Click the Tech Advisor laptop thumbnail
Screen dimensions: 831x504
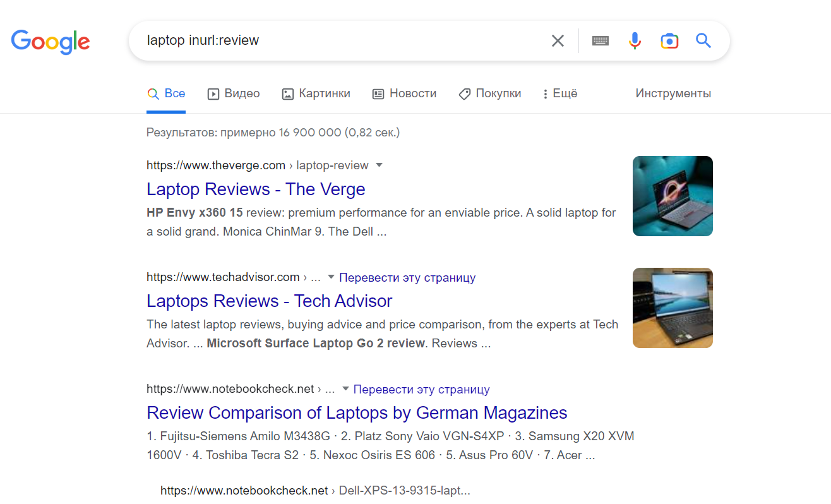673,308
